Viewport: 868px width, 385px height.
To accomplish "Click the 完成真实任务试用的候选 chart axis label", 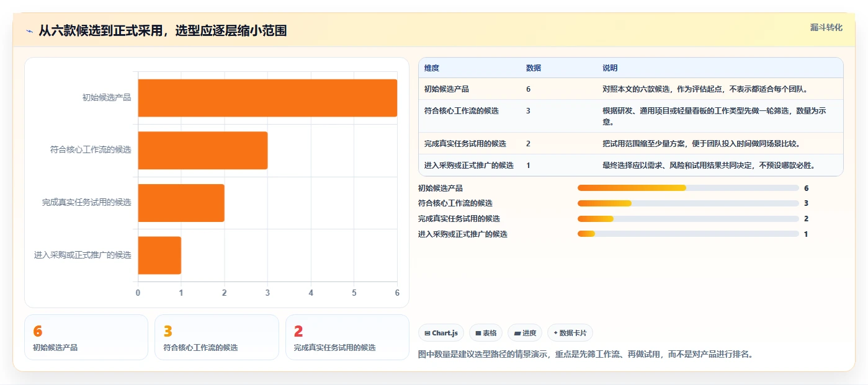I will [87, 203].
